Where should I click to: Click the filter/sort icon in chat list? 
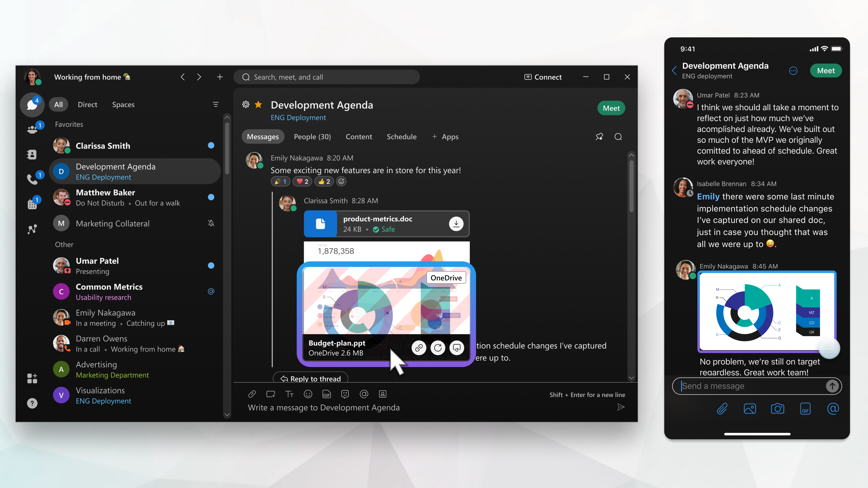(x=216, y=104)
